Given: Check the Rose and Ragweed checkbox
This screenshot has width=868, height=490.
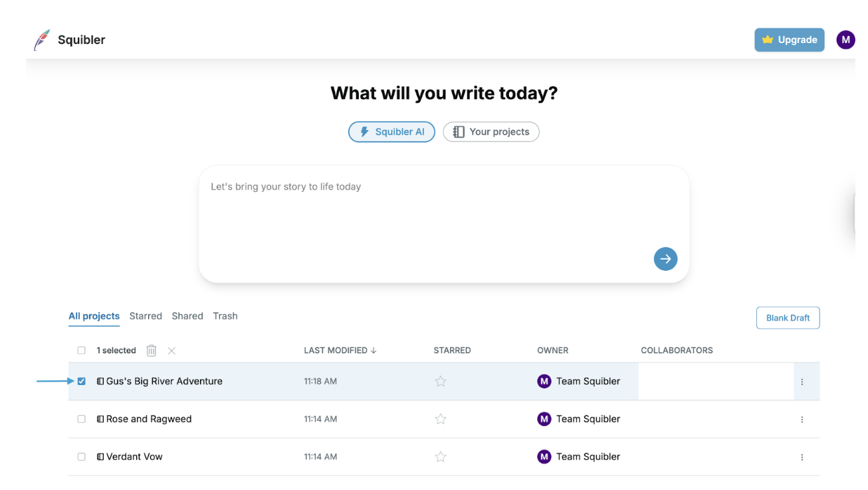Looking at the screenshot, I should tap(82, 419).
